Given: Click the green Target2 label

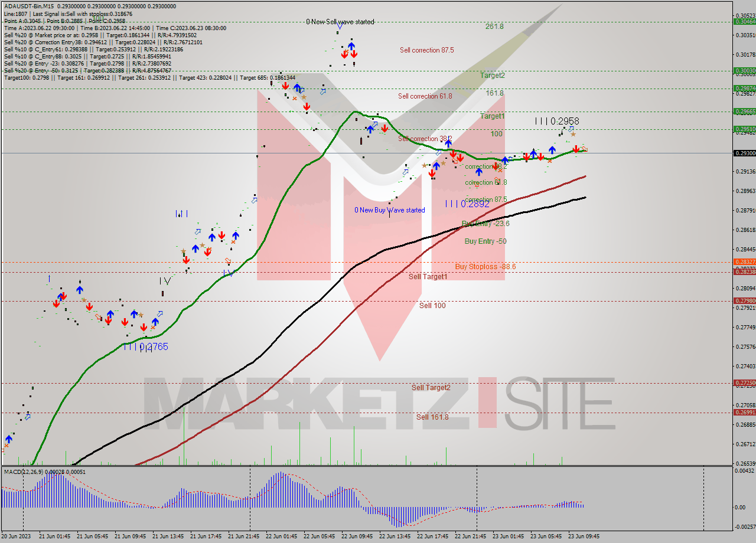Looking at the screenshot, I should 493,76.
